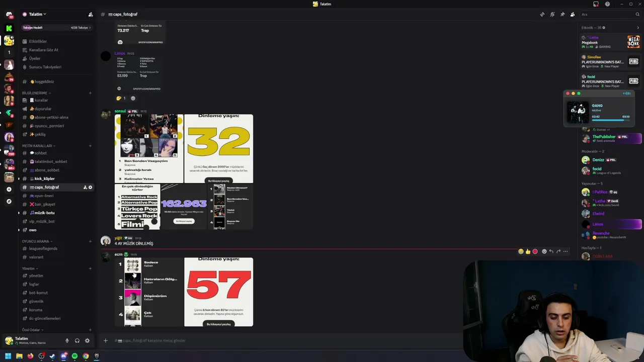Viewport: 644px width, 362px height.
Task: Collapse Özel Odalar category
Action: click(32, 330)
